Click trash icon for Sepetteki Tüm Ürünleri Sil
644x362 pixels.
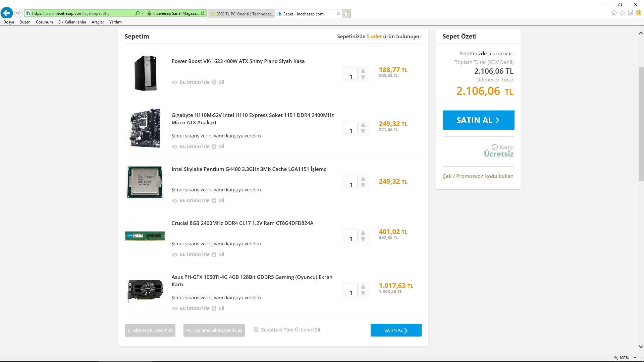(256, 330)
